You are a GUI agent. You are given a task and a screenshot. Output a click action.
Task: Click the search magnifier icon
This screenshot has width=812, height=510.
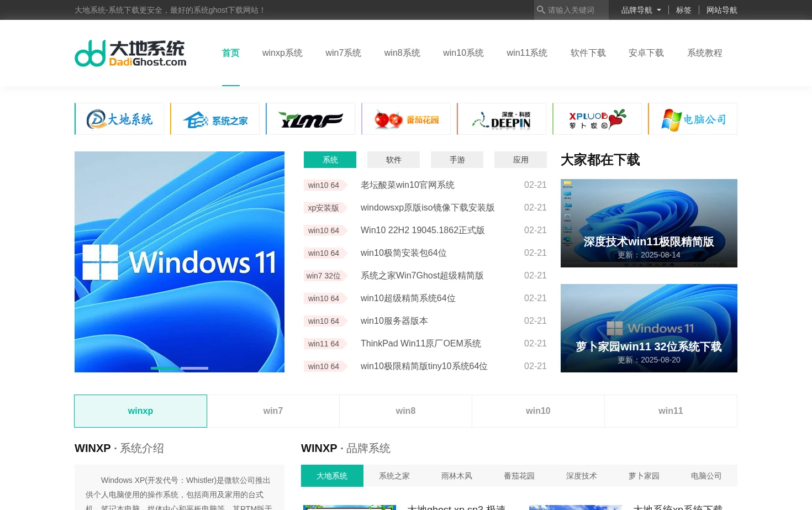(x=541, y=10)
